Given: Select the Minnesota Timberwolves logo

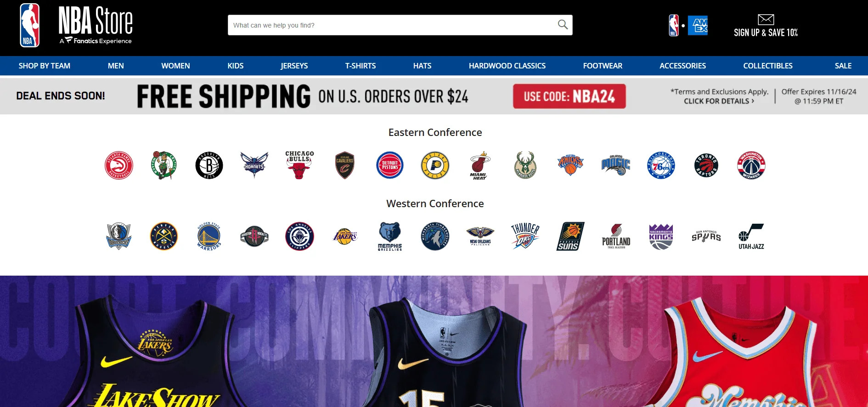Looking at the screenshot, I should pyautogui.click(x=435, y=237).
